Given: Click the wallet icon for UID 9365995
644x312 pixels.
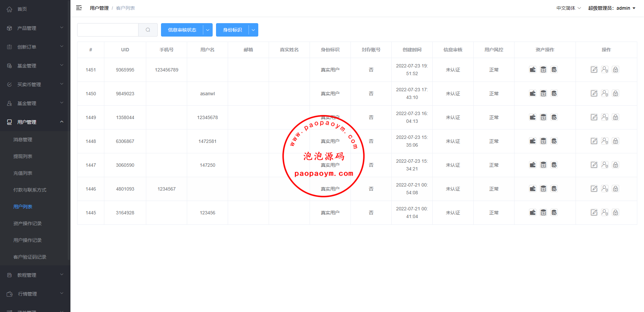Looking at the screenshot, I should pyautogui.click(x=533, y=70).
